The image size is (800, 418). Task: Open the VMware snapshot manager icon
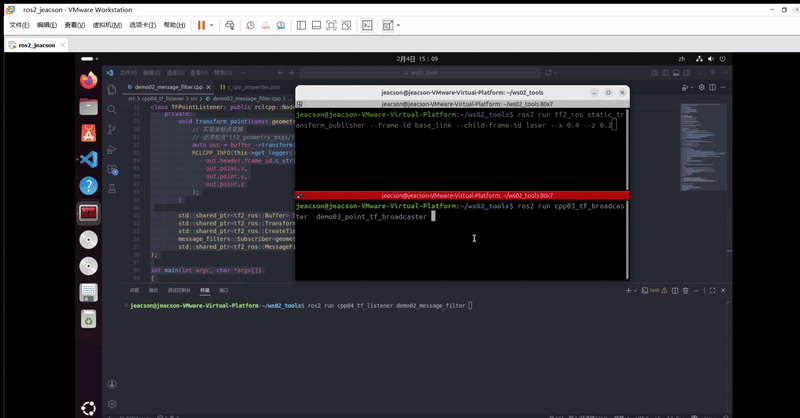pos(281,25)
